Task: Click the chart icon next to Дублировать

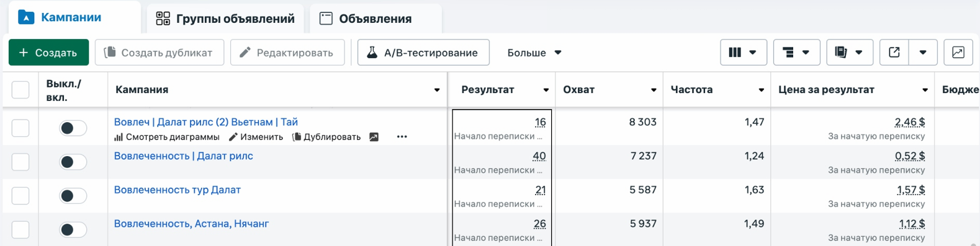Action: pyautogui.click(x=374, y=137)
